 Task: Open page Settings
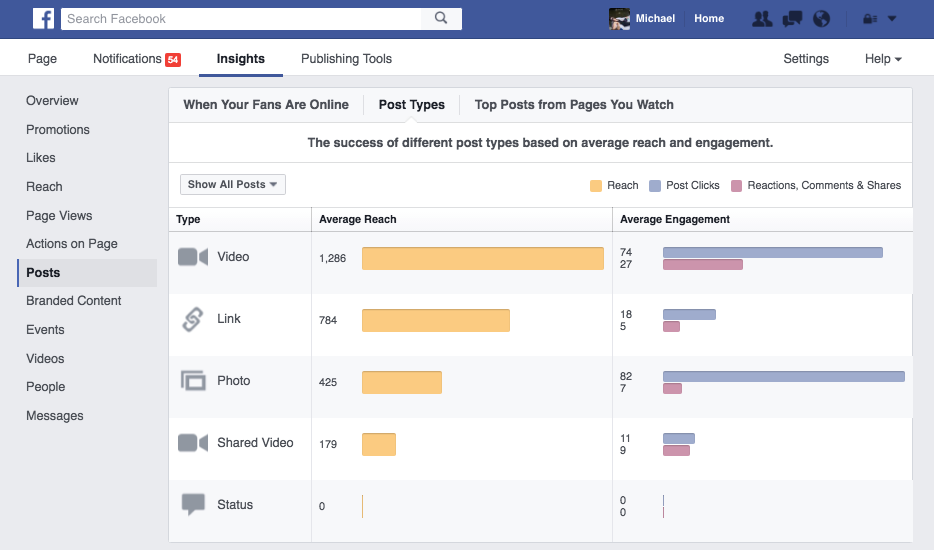point(806,58)
